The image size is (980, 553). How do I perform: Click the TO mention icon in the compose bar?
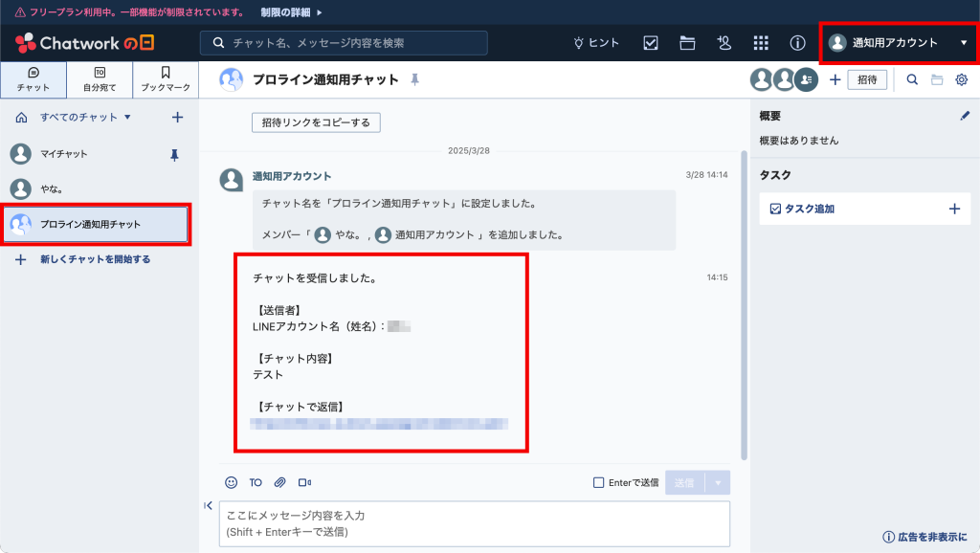coord(255,482)
